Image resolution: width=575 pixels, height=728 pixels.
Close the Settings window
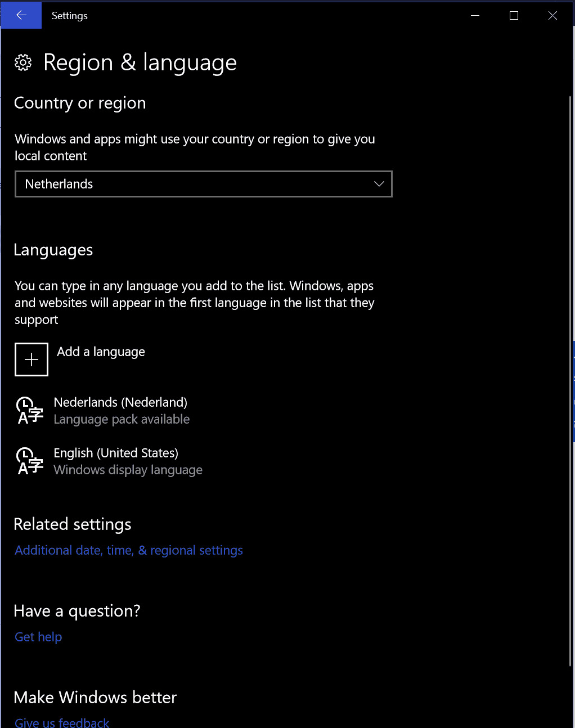click(552, 15)
